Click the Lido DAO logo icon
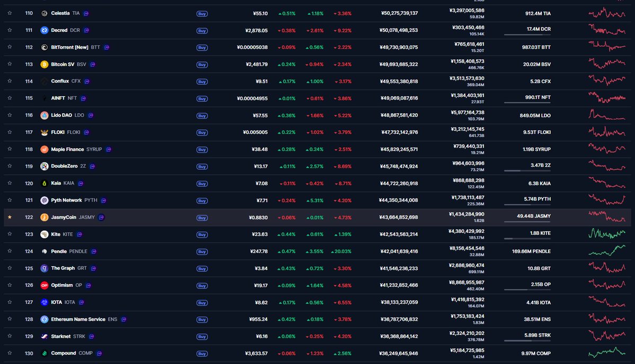The width and height of the screenshot is (635, 364). click(44, 115)
